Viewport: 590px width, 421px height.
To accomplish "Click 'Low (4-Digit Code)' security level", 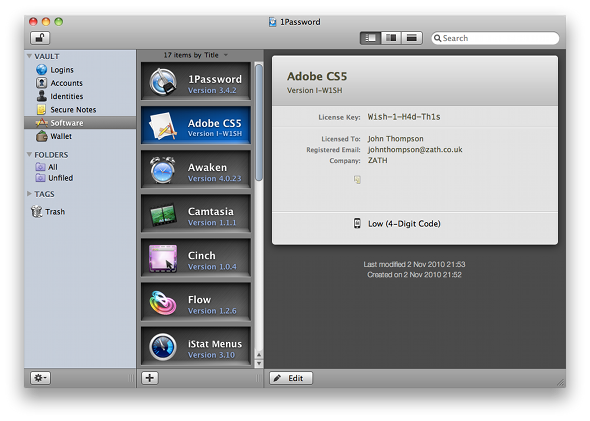I will click(x=404, y=224).
